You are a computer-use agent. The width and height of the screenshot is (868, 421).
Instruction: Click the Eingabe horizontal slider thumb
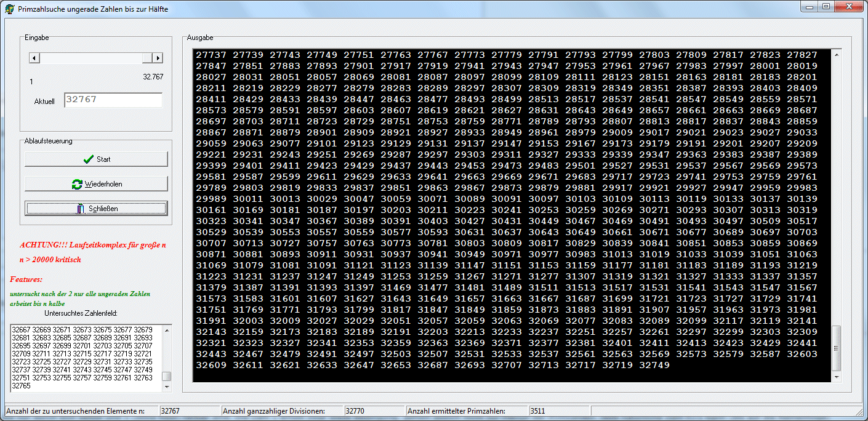pos(147,58)
